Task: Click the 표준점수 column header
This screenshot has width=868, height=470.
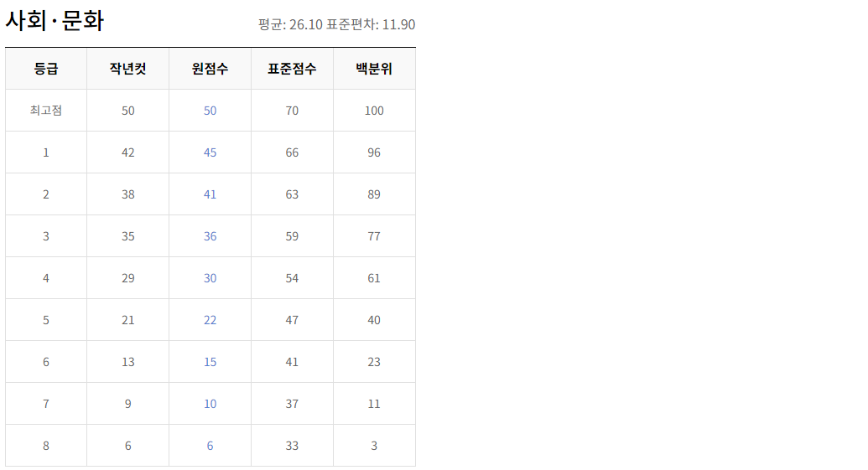Action: point(292,69)
